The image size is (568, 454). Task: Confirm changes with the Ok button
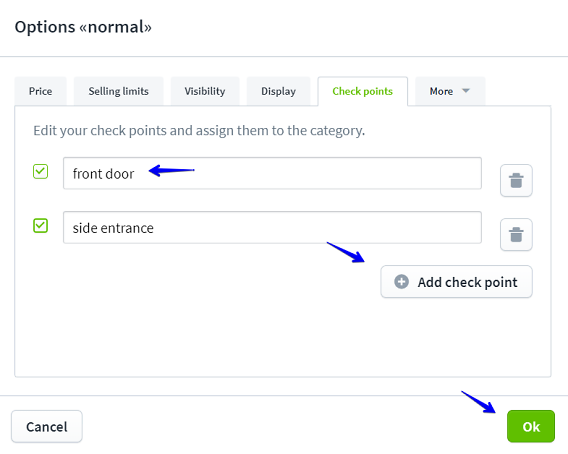point(531,426)
